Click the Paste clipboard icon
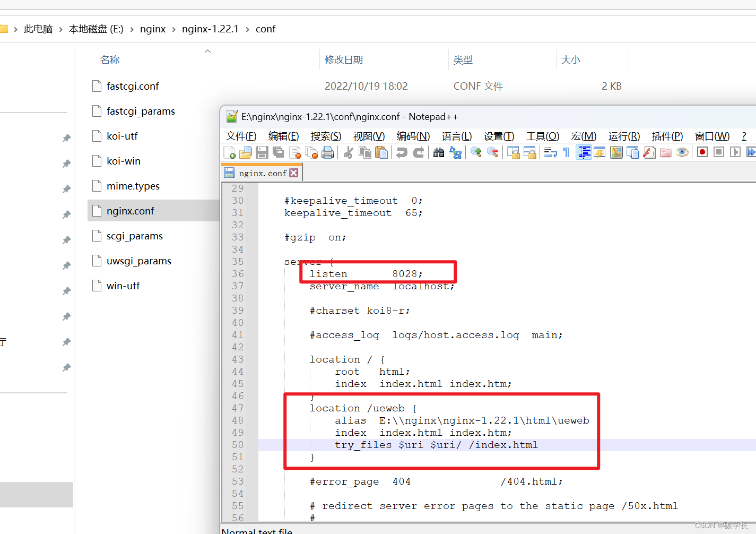The width and height of the screenshot is (756, 534). pyautogui.click(x=381, y=153)
